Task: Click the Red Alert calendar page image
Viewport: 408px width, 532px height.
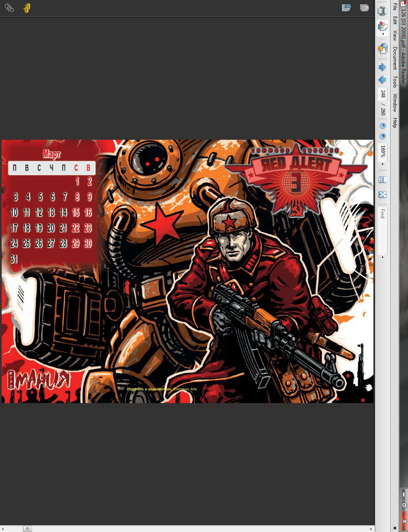Action: 187,271
